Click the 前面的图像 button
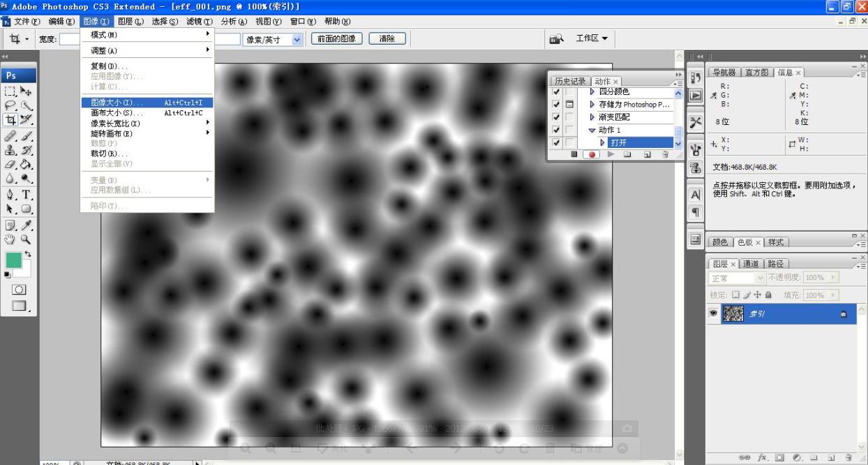Image resolution: width=868 pixels, height=465 pixels. click(338, 39)
